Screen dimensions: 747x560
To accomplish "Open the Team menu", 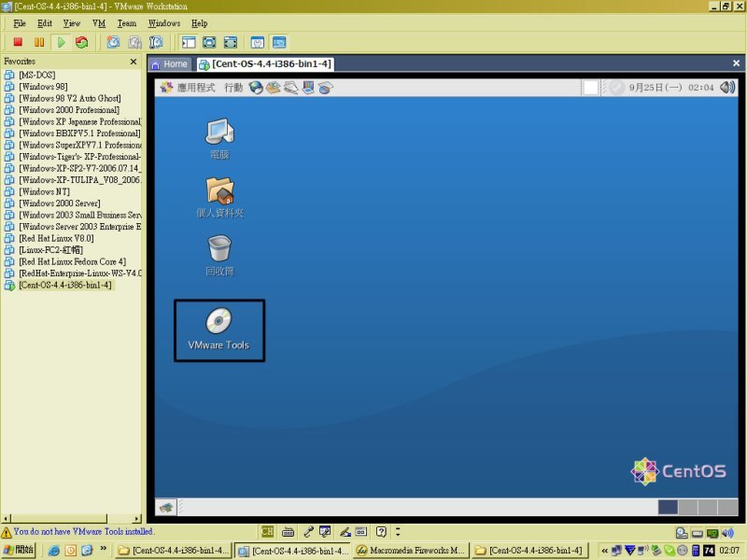I will 127,23.
